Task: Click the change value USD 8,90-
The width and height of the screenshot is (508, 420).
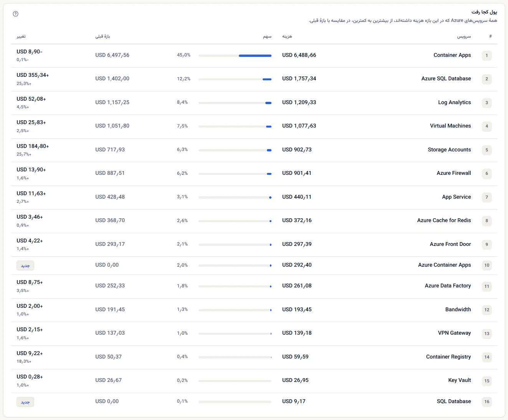Action: click(x=30, y=51)
